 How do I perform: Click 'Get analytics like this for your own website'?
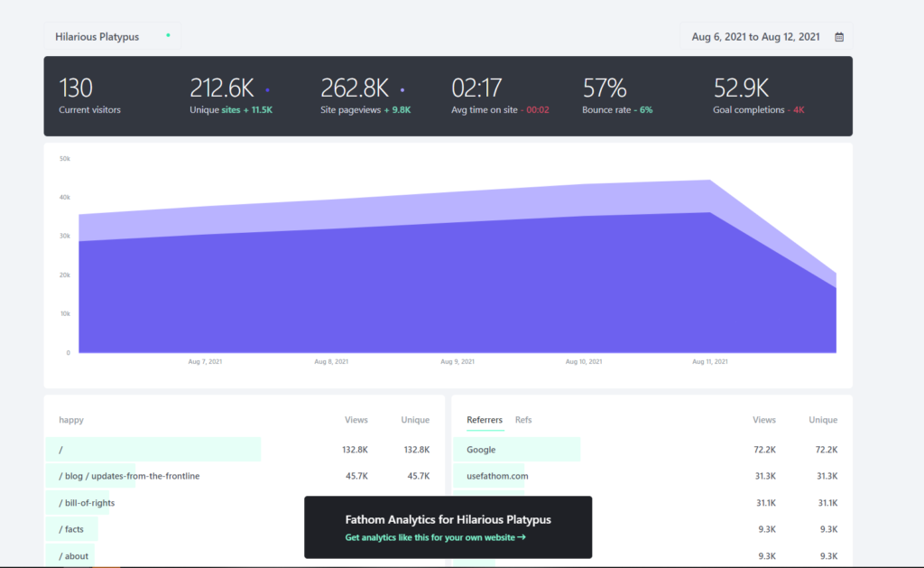pos(435,537)
